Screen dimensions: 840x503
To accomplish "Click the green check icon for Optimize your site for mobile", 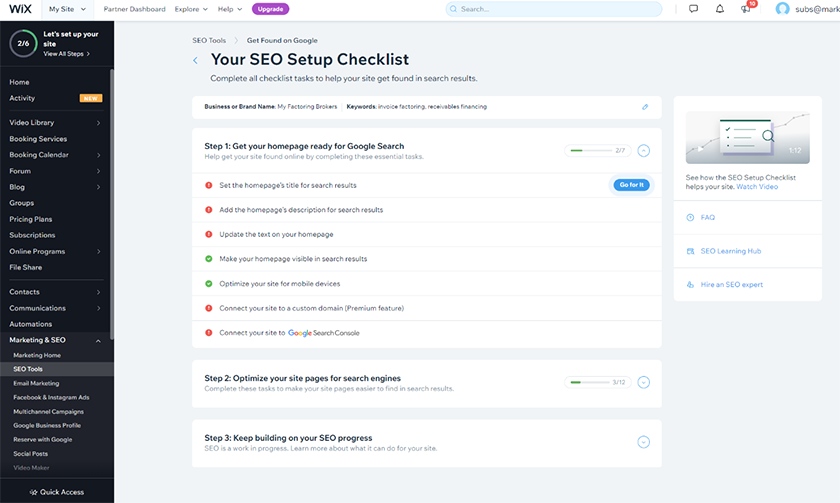I will (x=209, y=283).
